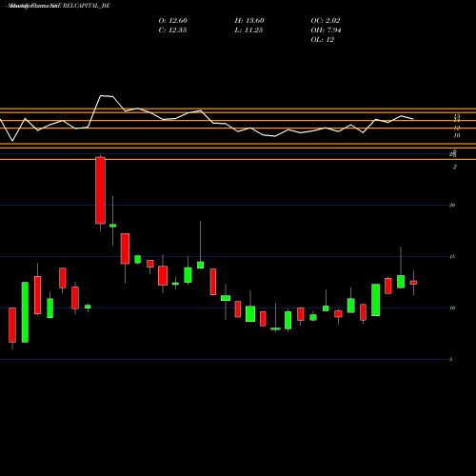Select the tall green candlestick second from left
Image resolution: width=476 pixels, height=476 pixels.
[x=25, y=312]
